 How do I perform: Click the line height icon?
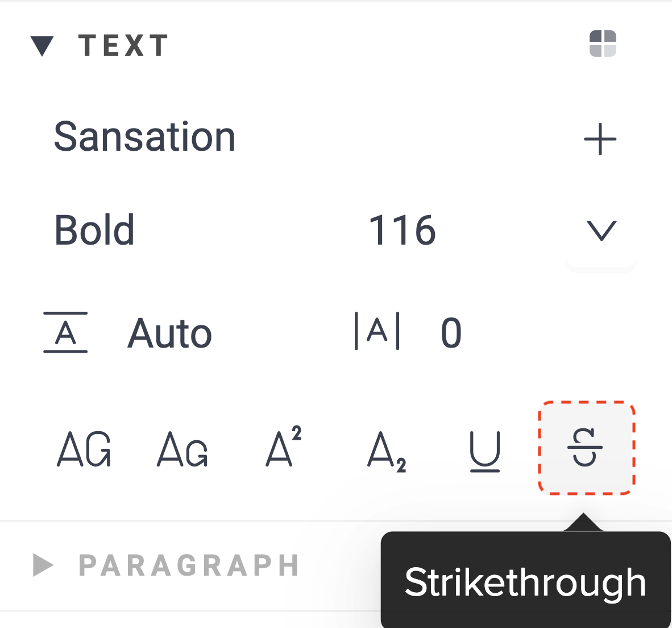coord(65,333)
